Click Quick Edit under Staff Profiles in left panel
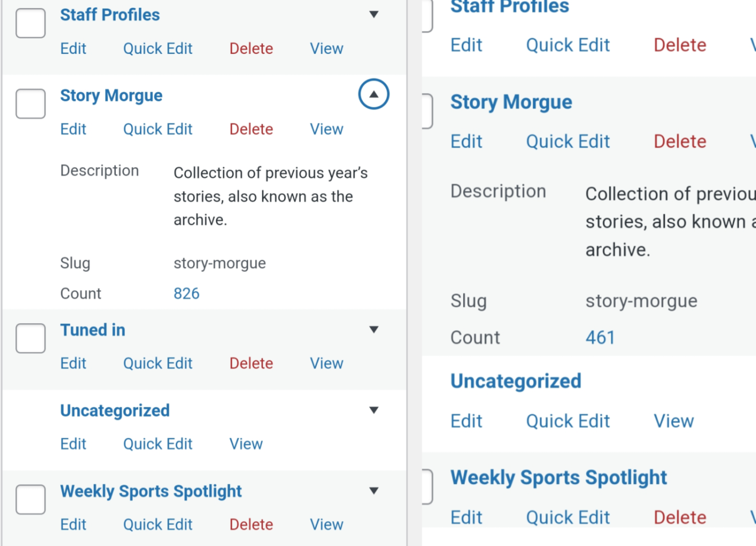The width and height of the screenshot is (756, 546). point(158,48)
